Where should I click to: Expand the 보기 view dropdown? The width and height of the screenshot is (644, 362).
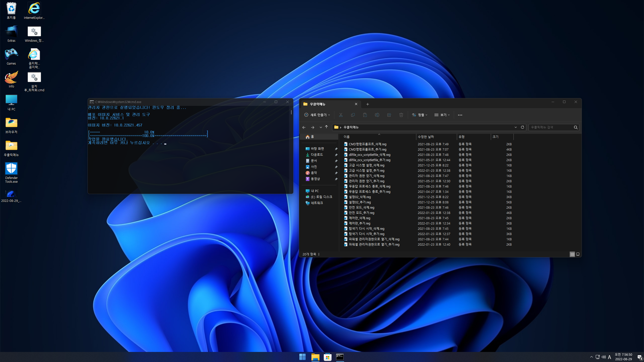click(442, 115)
